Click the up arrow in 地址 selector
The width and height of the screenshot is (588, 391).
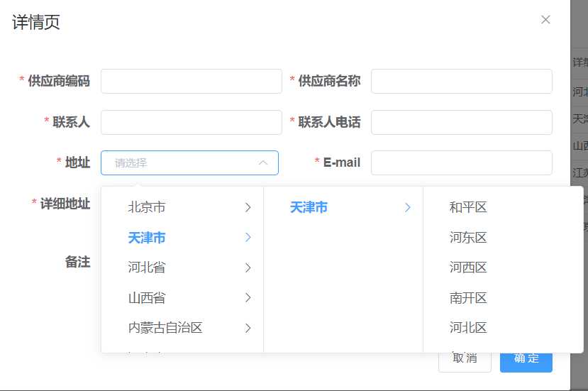click(263, 163)
